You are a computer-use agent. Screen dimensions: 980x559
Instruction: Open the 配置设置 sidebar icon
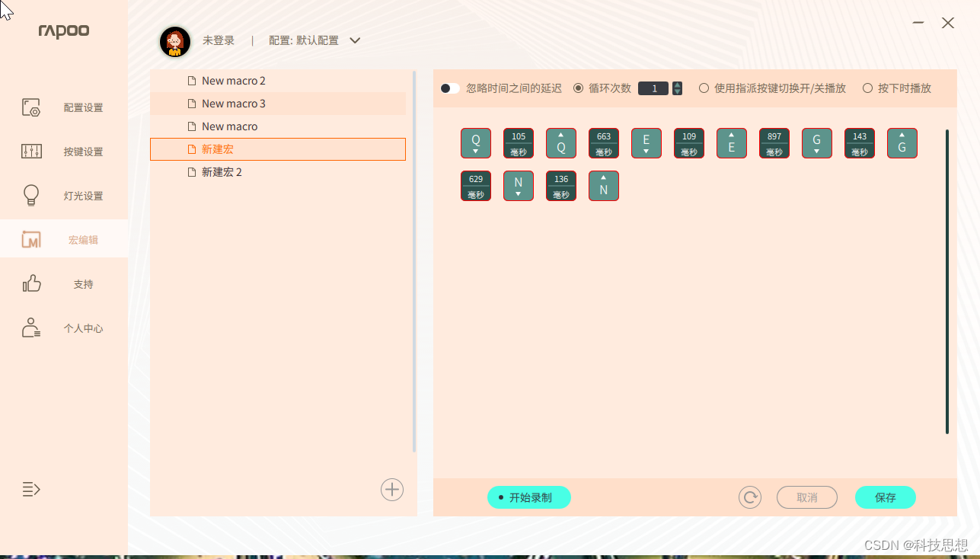click(31, 107)
